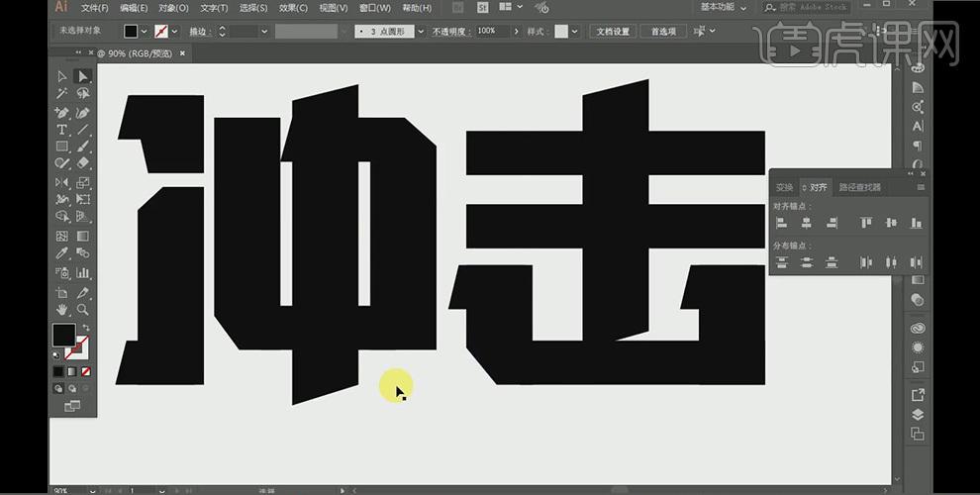Image resolution: width=980 pixels, height=495 pixels.
Task: Switch to the 路径查找器 panel tab
Action: click(860, 187)
